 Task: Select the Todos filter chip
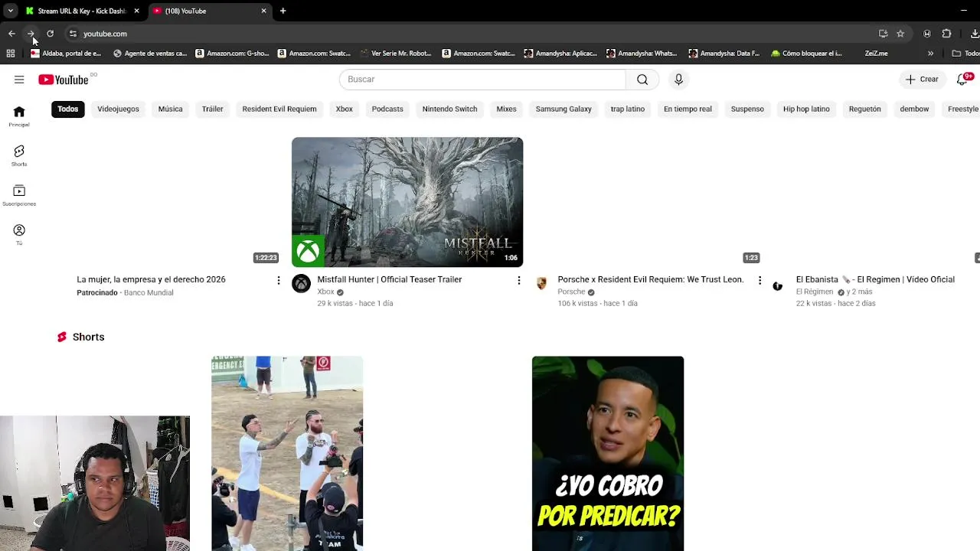tap(68, 109)
